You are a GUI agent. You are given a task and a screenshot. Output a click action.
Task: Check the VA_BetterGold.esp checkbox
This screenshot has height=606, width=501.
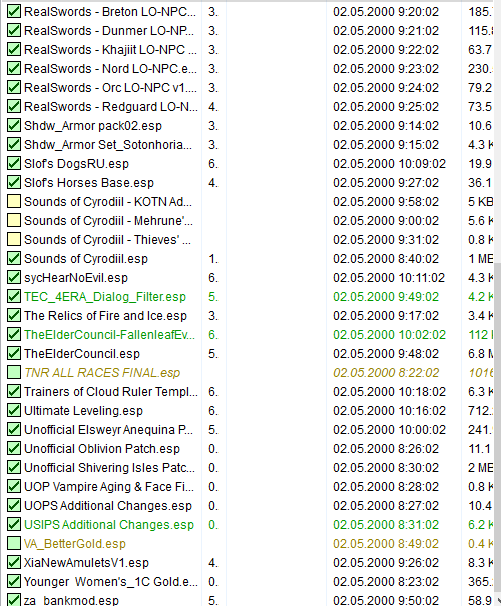[14, 543]
